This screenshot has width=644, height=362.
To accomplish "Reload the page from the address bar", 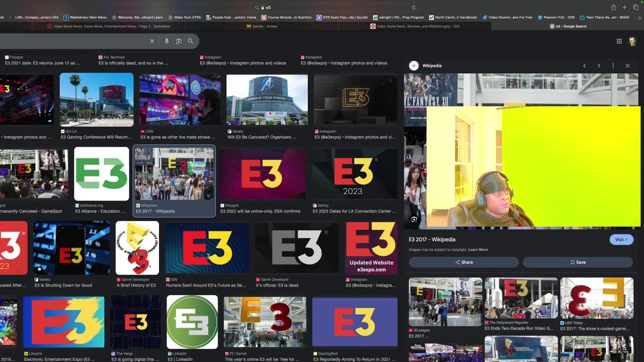I will pyautogui.click(x=414, y=8).
